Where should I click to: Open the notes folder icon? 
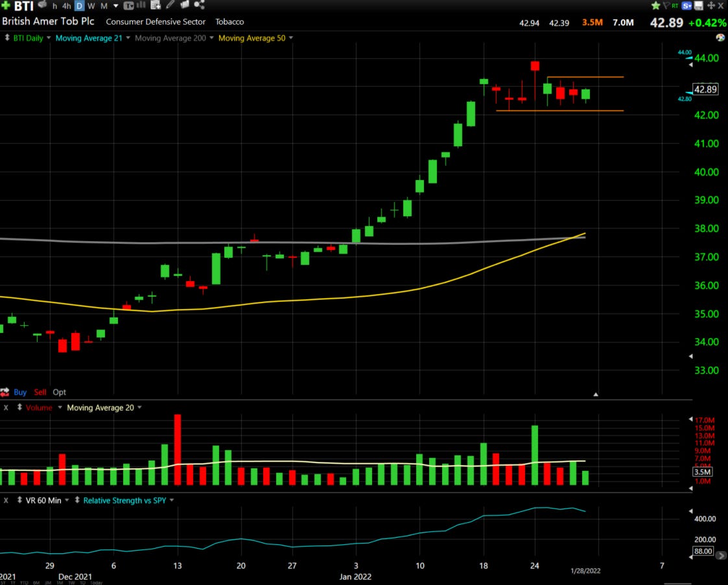pos(185,5)
